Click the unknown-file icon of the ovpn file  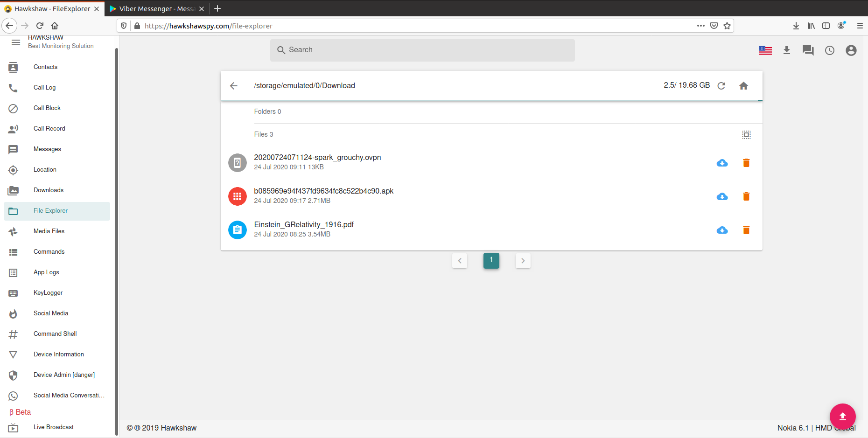coord(238,163)
